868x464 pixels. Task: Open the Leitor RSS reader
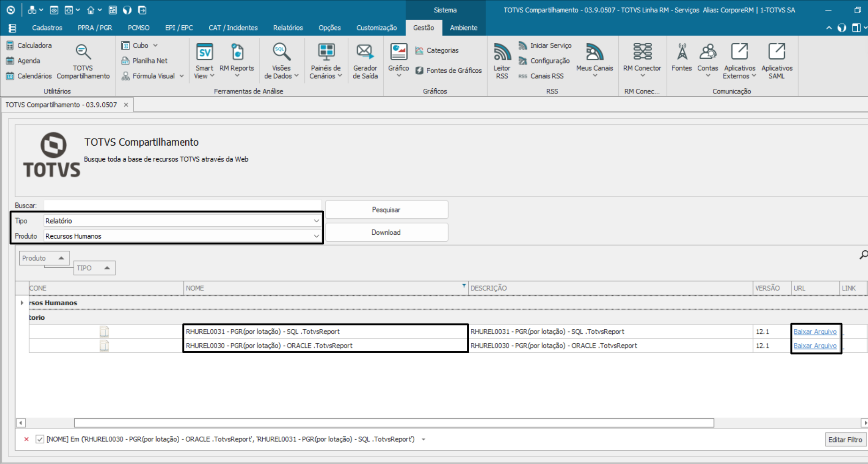502,61
